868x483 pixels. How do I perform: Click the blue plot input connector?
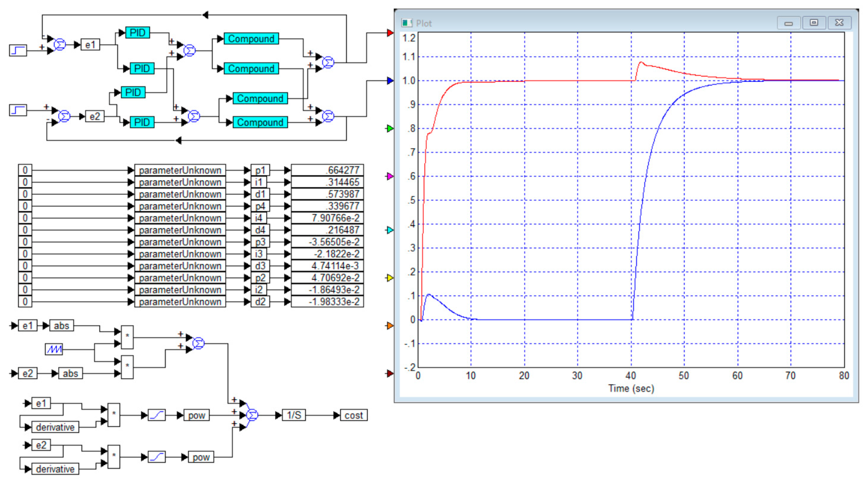click(390, 81)
